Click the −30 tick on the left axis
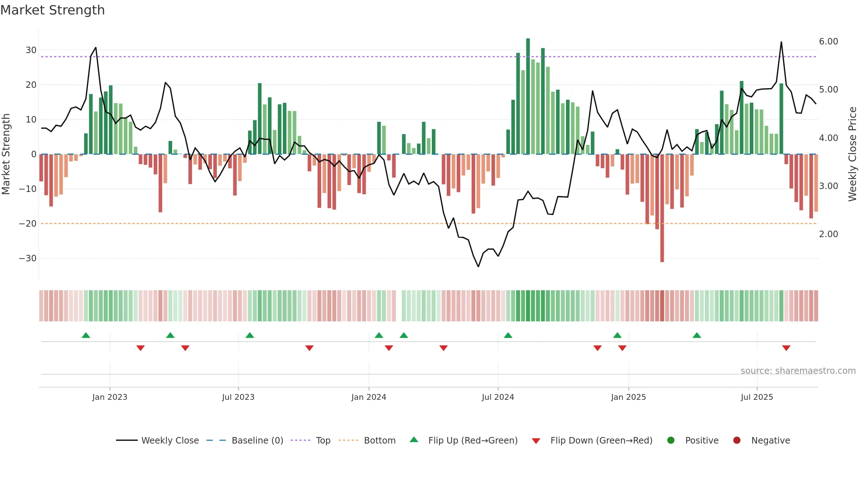868x488 pixels. pyautogui.click(x=28, y=258)
